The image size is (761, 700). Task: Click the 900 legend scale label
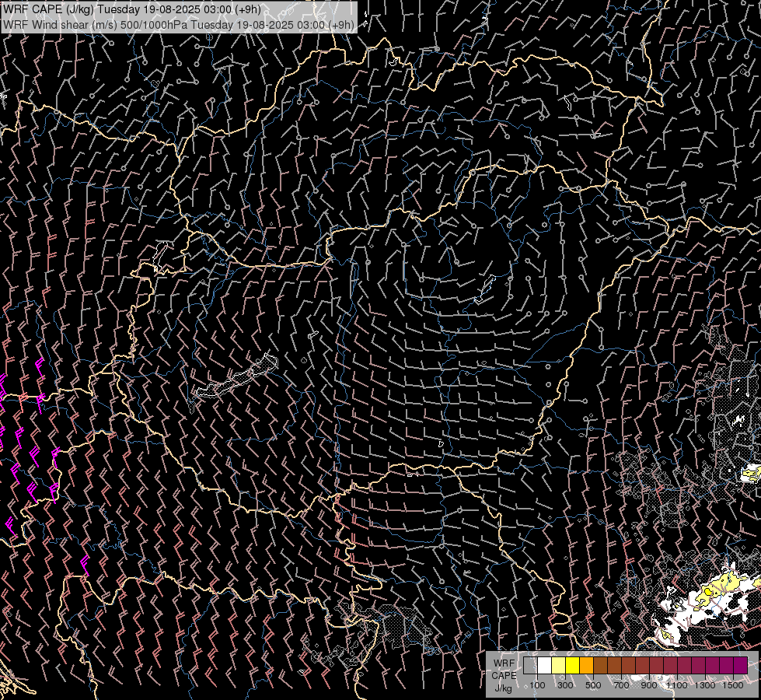649,685
